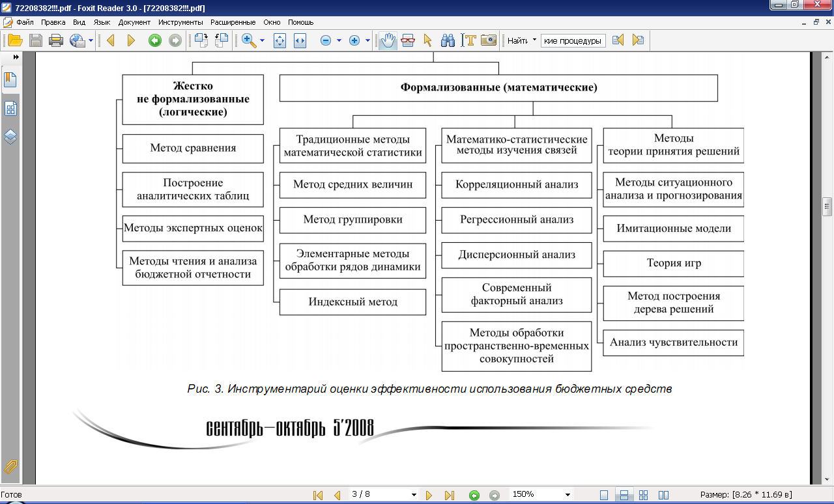Save the document using the floppy disk icon
834x504 pixels.
pos(35,40)
